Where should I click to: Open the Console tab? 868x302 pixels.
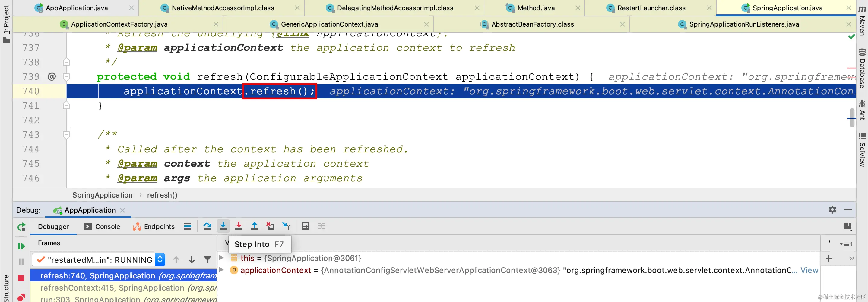click(x=103, y=226)
